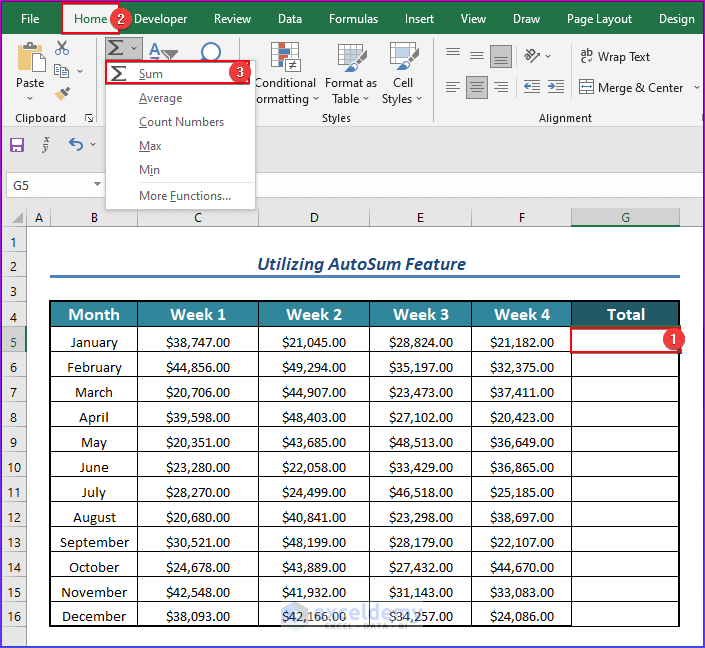Open the Clipboard dialog launcher
This screenshot has width=705, height=648.
[89, 118]
